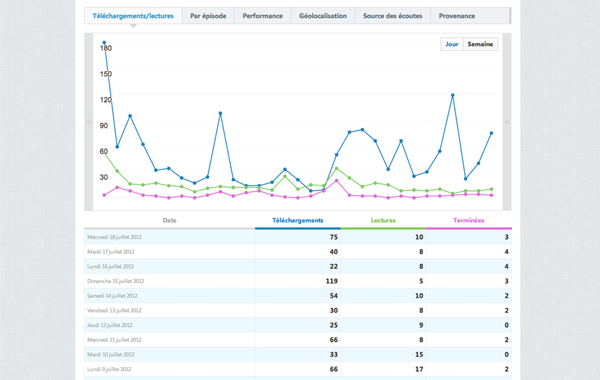Click the right arrow beside the chart
The width and height of the screenshot is (600, 380).
[x=507, y=122]
